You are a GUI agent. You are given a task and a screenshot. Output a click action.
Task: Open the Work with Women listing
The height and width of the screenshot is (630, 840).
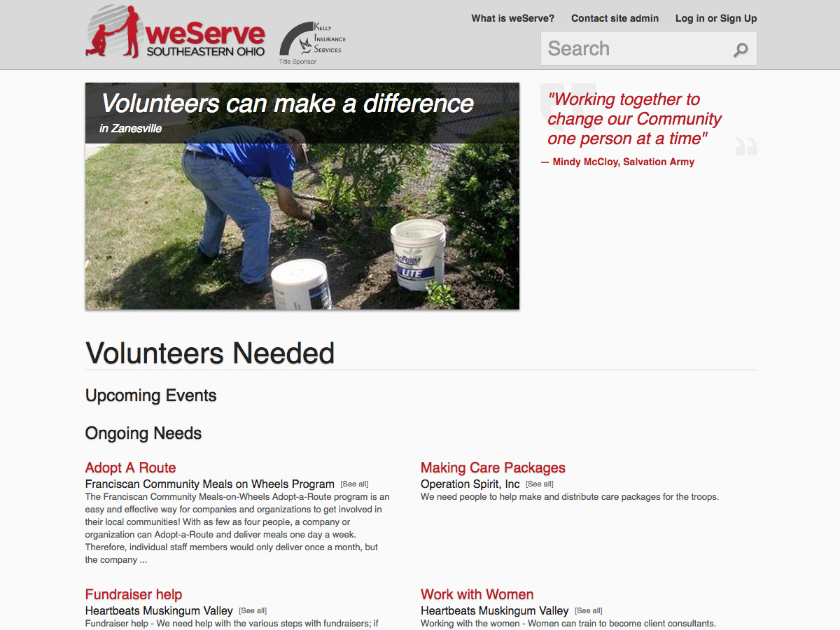[x=477, y=594]
